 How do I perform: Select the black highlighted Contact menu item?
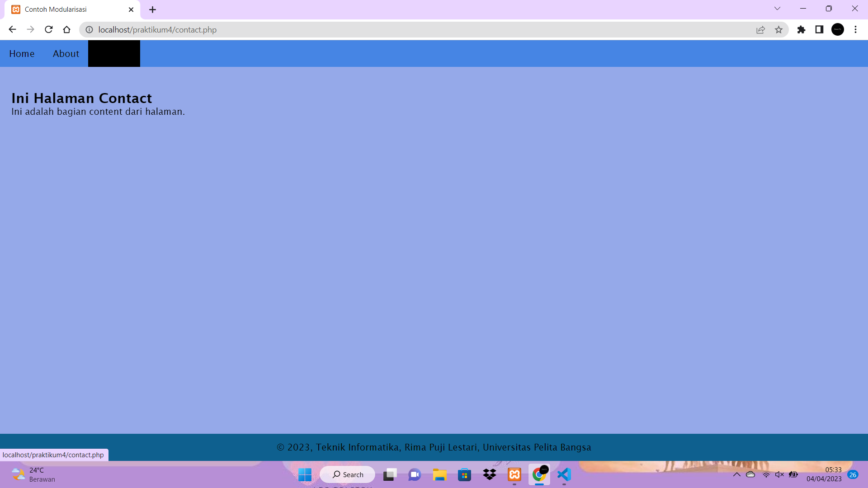[114, 54]
